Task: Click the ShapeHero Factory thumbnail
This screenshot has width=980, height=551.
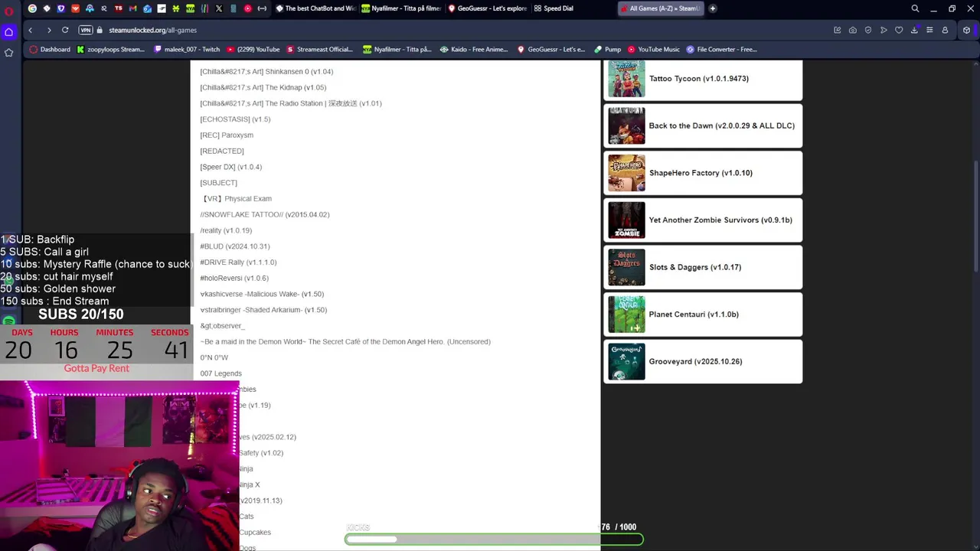Action: pos(626,173)
